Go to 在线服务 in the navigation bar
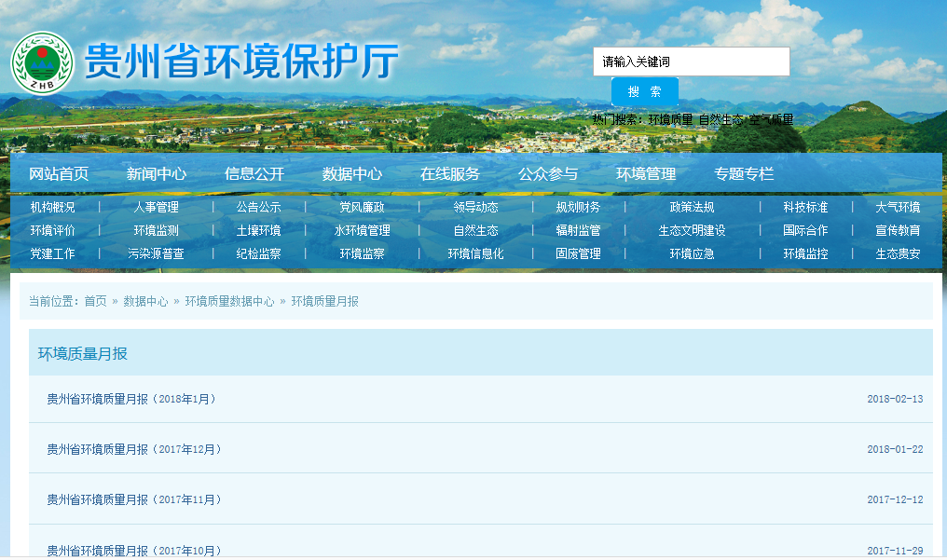 click(x=450, y=174)
